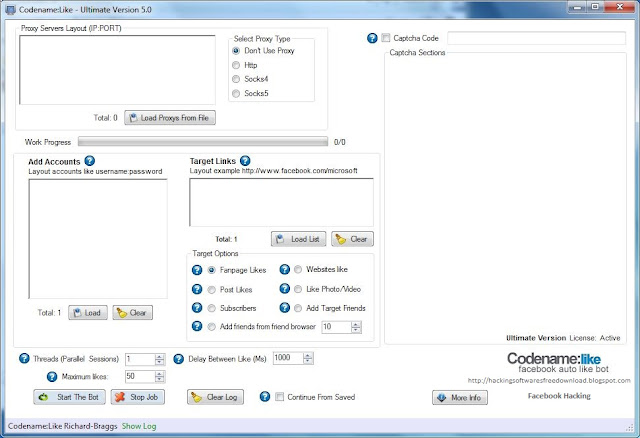Select Add friends from friend browser

tap(211, 327)
